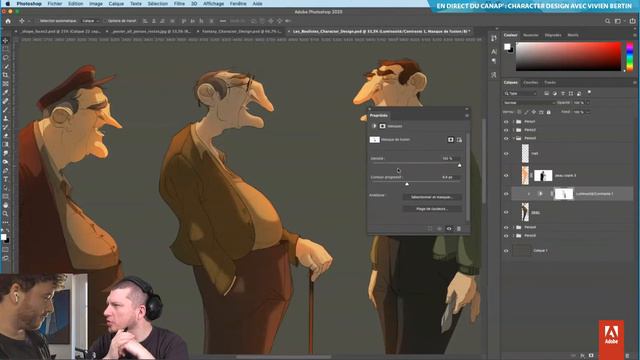Toggle Quick Mask mode in toolbar
This screenshot has width=640, height=360.
5,249
